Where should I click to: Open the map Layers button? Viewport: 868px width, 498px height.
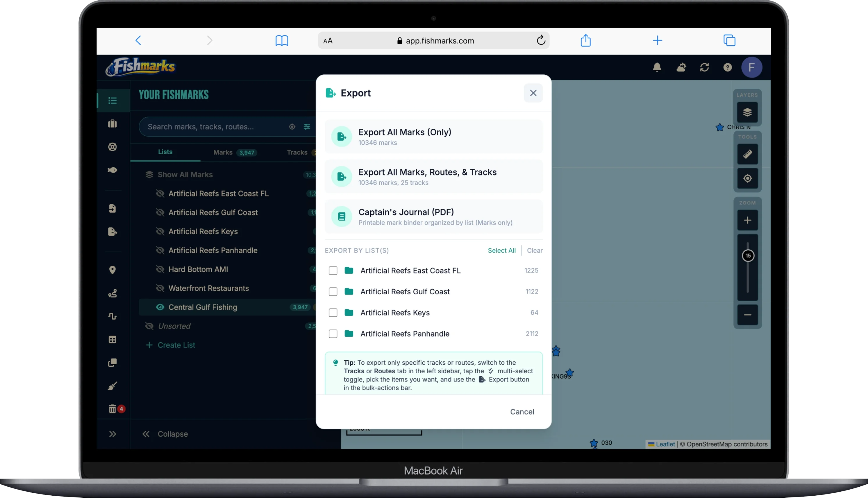click(747, 112)
